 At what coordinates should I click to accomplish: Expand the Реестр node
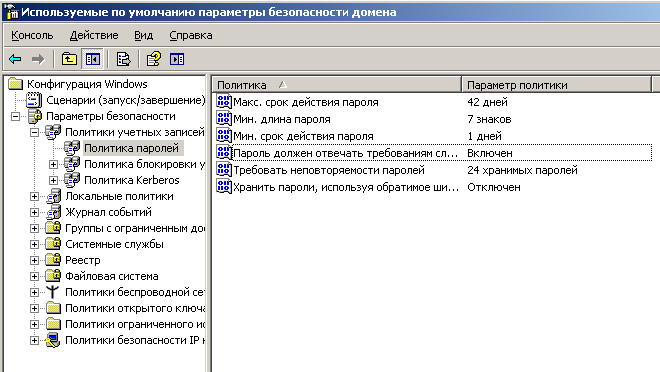click(x=35, y=260)
